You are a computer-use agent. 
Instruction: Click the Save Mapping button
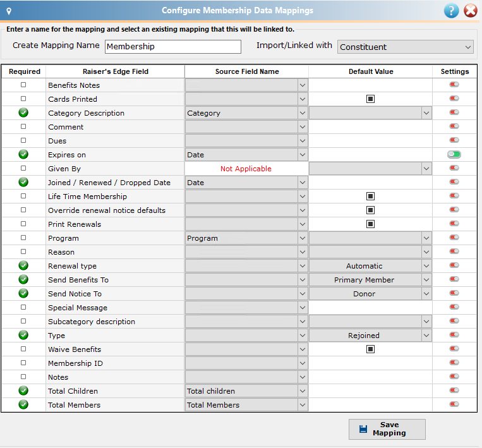[387, 429]
